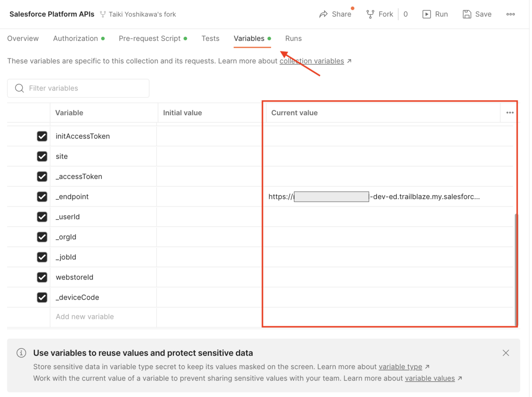Viewport: 532px width, 397px height.
Task: Switch to the Overview tab
Action: coord(23,39)
